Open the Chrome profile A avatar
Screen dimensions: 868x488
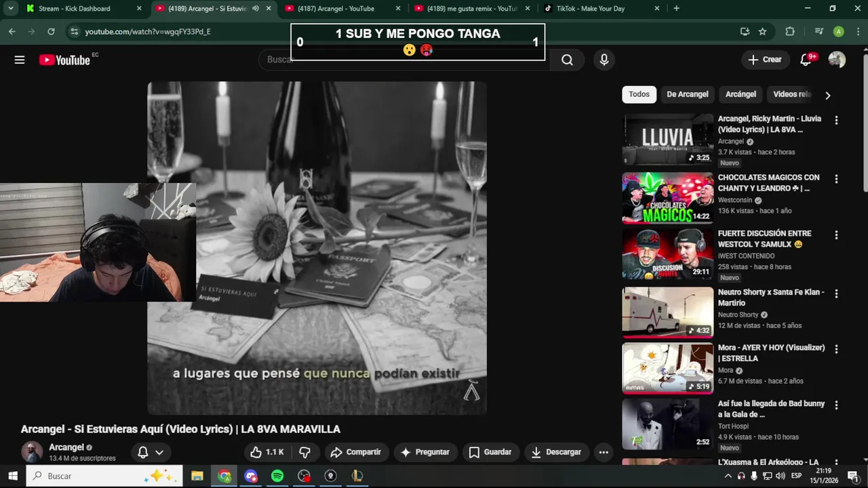[x=839, y=31]
